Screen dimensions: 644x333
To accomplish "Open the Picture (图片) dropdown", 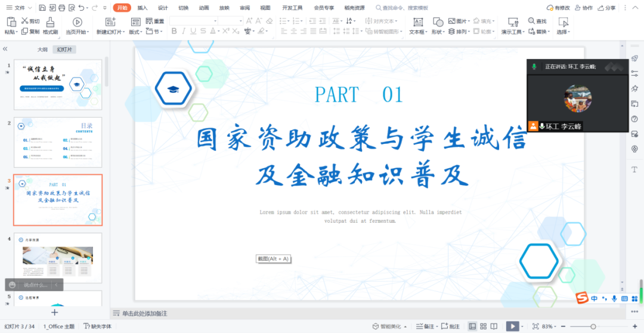I will coord(459,21).
